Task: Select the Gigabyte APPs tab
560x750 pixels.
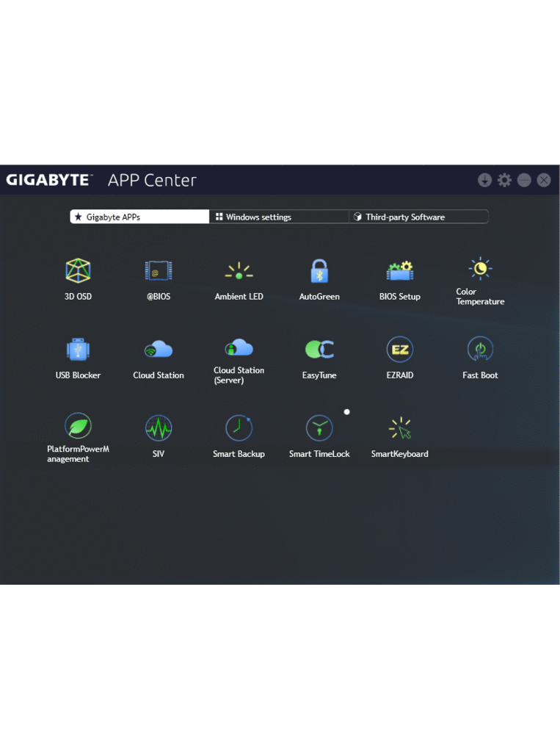Action: tap(139, 217)
